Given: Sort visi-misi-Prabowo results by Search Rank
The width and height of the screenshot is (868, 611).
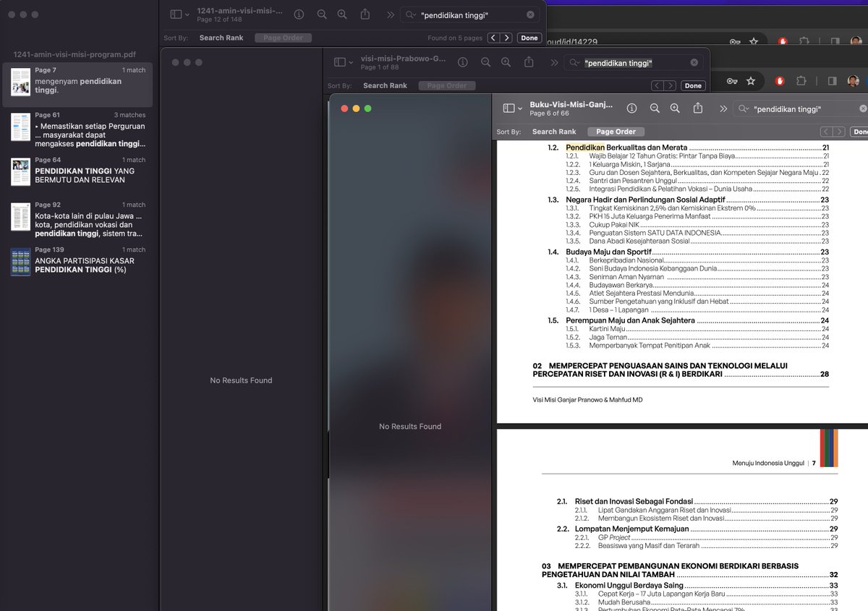Looking at the screenshot, I should pyautogui.click(x=385, y=85).
